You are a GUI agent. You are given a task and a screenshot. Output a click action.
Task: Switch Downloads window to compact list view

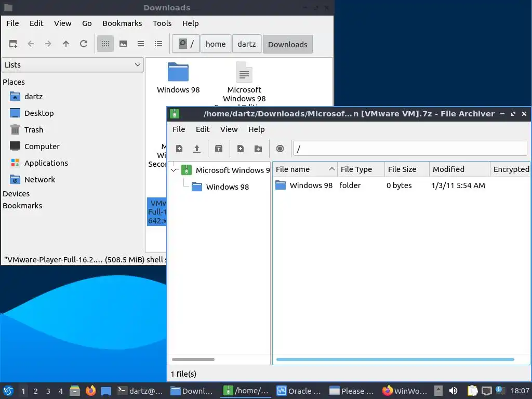pos(141,44)
